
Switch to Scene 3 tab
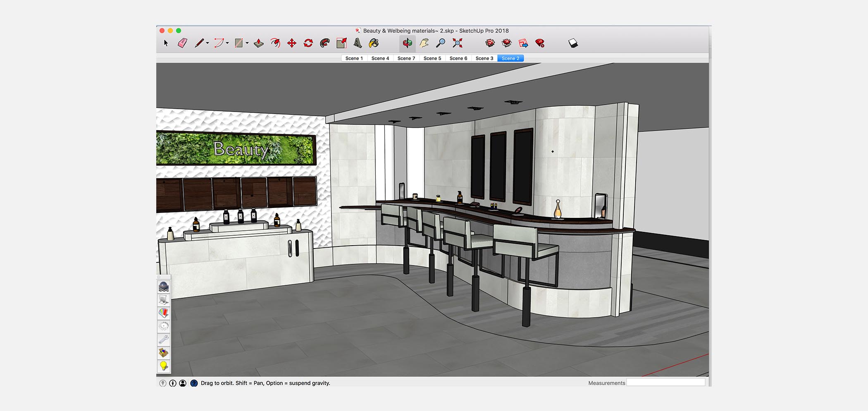(484, 58)
